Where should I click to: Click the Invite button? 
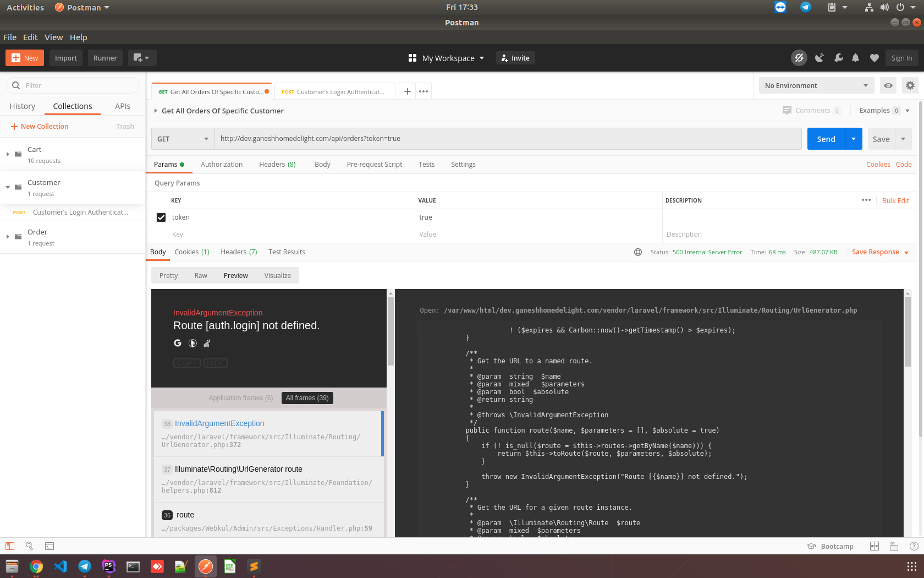click(515, 58)
